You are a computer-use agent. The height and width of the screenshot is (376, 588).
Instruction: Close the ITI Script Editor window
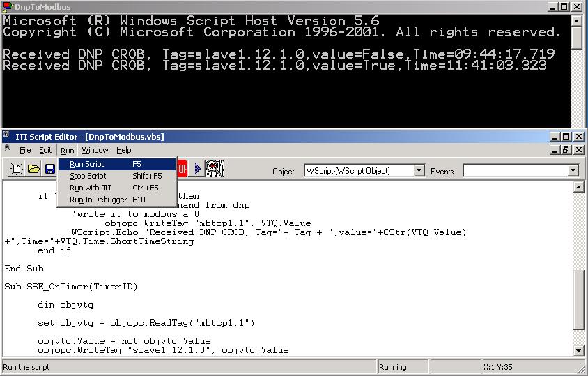(579, 137)
